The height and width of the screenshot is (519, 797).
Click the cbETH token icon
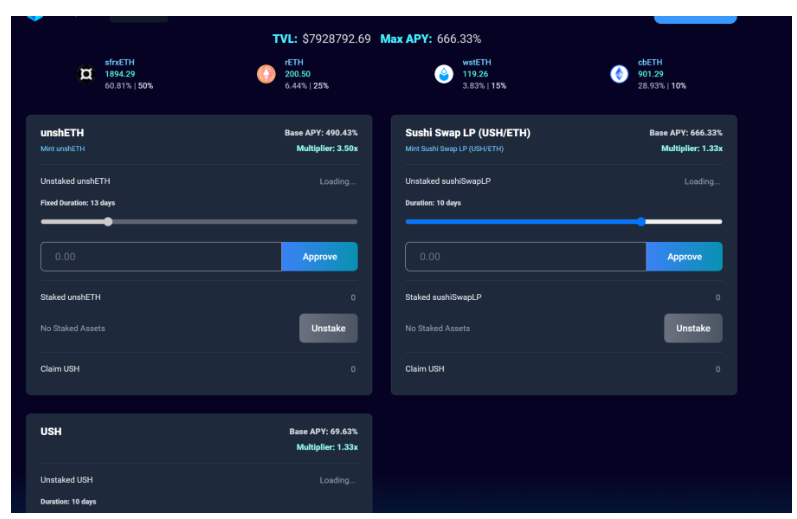(x=619, y=74)
